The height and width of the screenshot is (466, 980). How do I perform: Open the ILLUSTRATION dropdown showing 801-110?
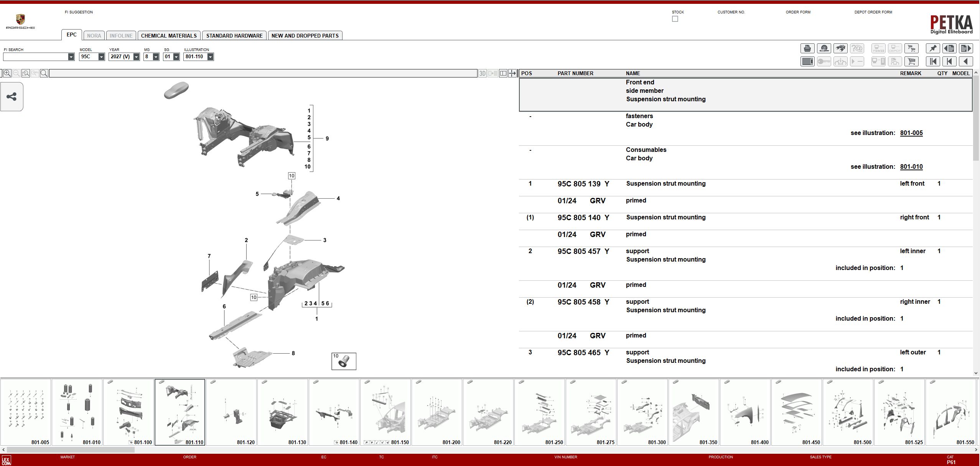pos(210,57)
